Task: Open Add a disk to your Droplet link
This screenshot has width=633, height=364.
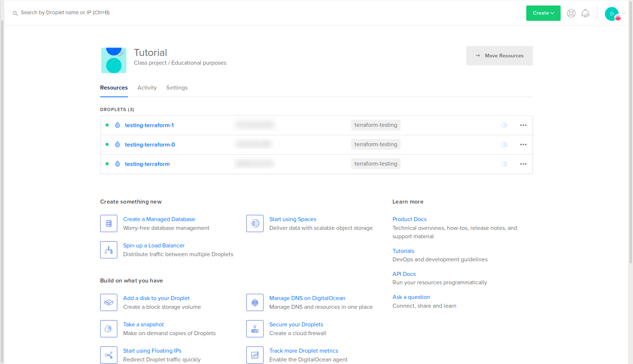Action: tap(156, 298)
